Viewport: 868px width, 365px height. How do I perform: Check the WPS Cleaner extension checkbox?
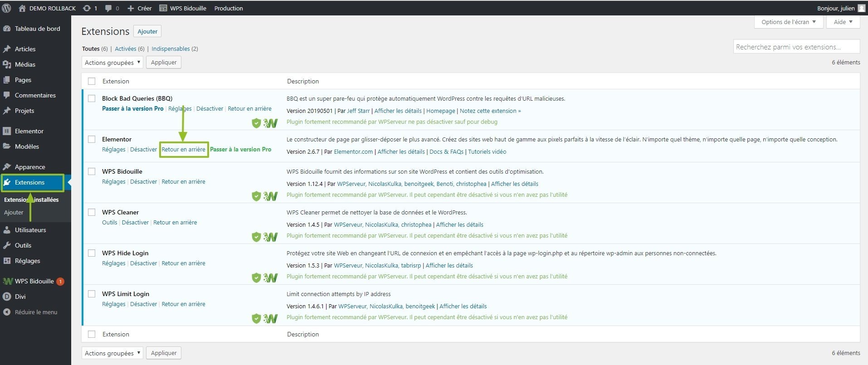pos(92,212)
